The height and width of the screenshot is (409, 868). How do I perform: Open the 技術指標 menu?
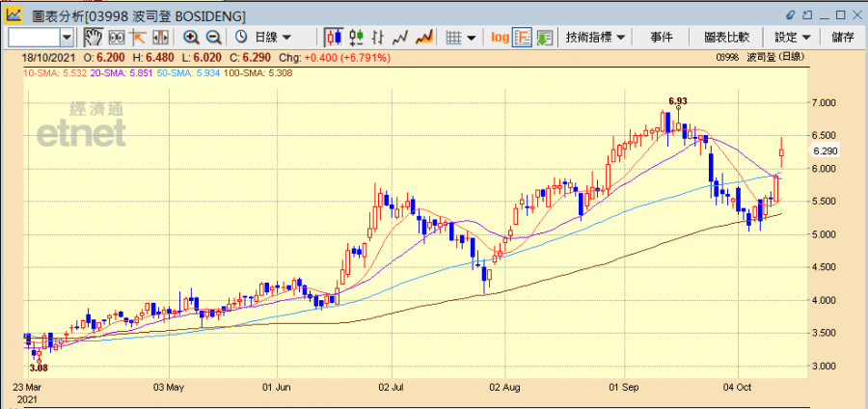[x=595, y=37]
